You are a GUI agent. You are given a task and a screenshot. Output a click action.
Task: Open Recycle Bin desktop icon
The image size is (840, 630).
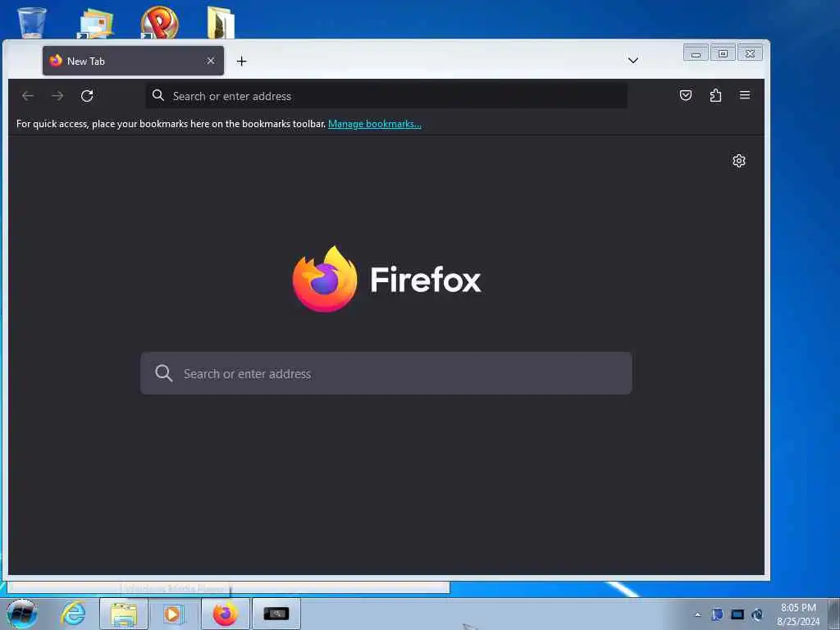[x=32, y=22]
